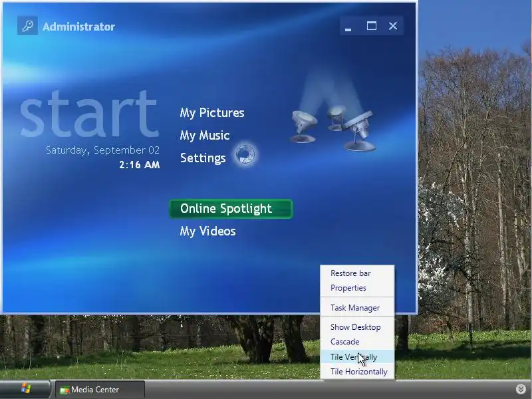This screenshot has height=399, width=532.
Task: Click the Administrator user name label
Action: pyautogui.click(x=78, y=27)
